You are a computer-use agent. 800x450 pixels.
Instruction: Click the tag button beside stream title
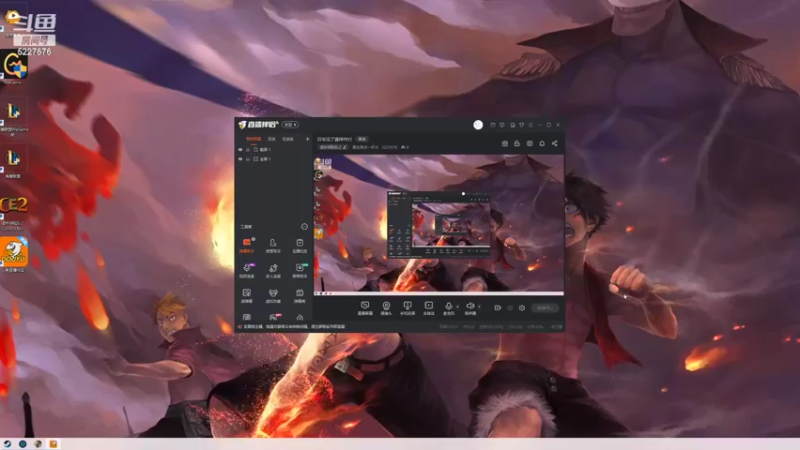(x=362, y=139)
